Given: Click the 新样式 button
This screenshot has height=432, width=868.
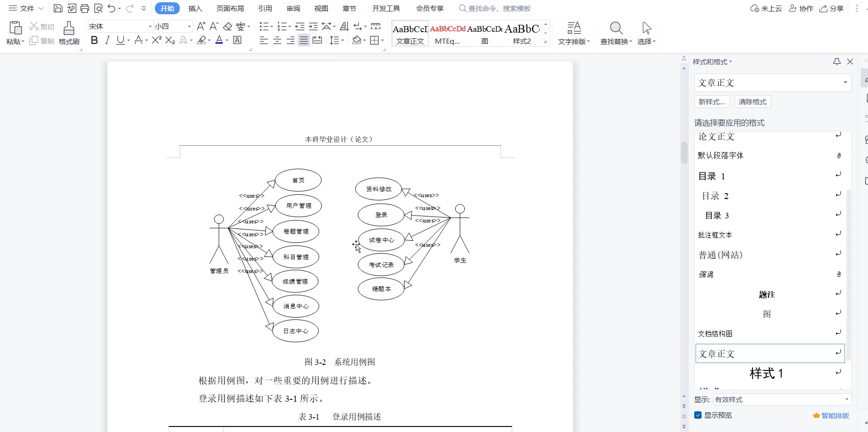Looking at the screenshot, I should [712, 102].
